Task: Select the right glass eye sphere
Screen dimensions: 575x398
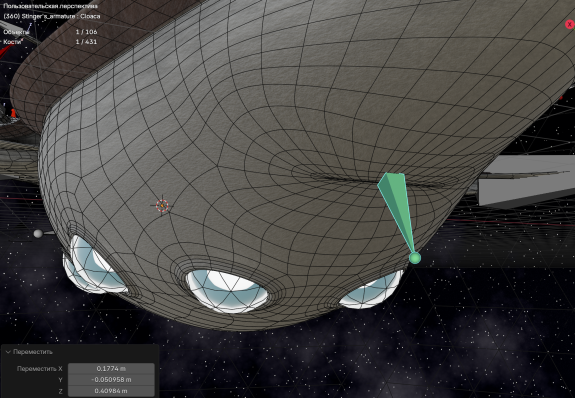Action: [371, 290]
